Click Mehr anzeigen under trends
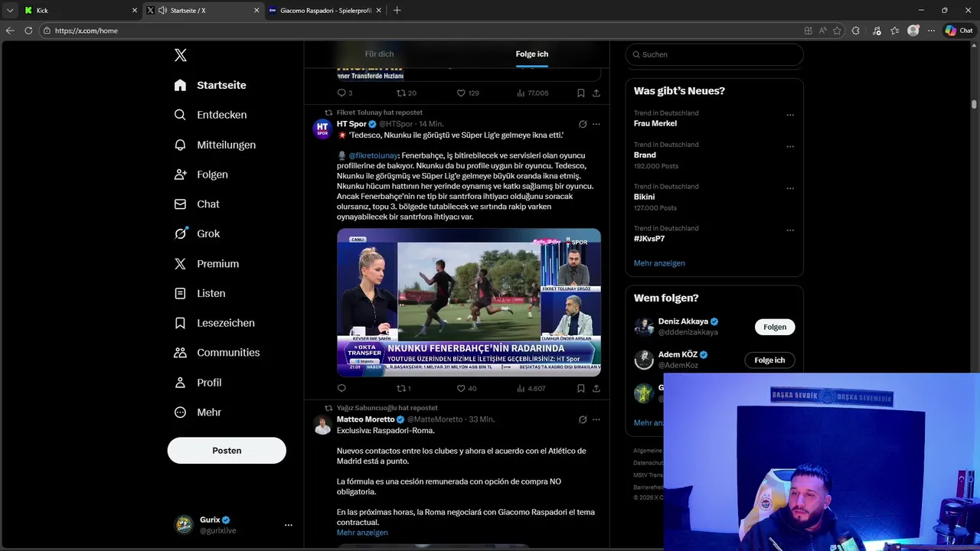This screenshot has width=980, height=551. 659,263
